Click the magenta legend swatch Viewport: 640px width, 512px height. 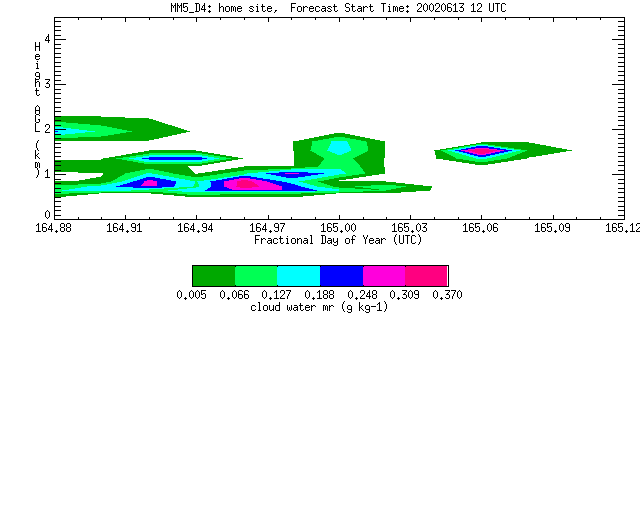pyautogui.click(x=384, y=276)
